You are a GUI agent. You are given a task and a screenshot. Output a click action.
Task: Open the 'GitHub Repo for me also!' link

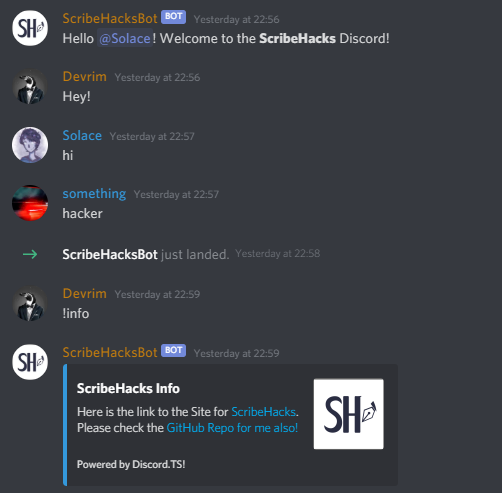pos(232,428)
